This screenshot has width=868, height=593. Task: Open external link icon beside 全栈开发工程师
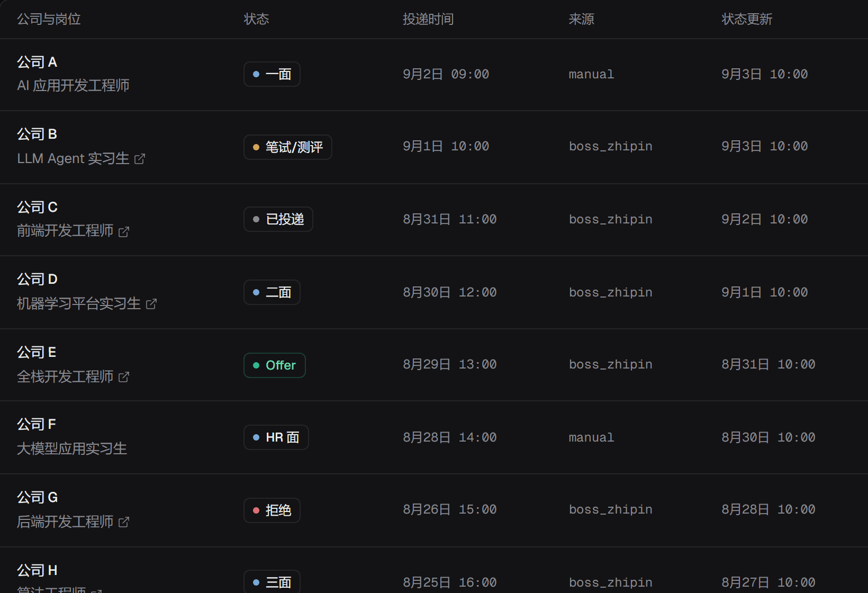click(x=124, y=377)
